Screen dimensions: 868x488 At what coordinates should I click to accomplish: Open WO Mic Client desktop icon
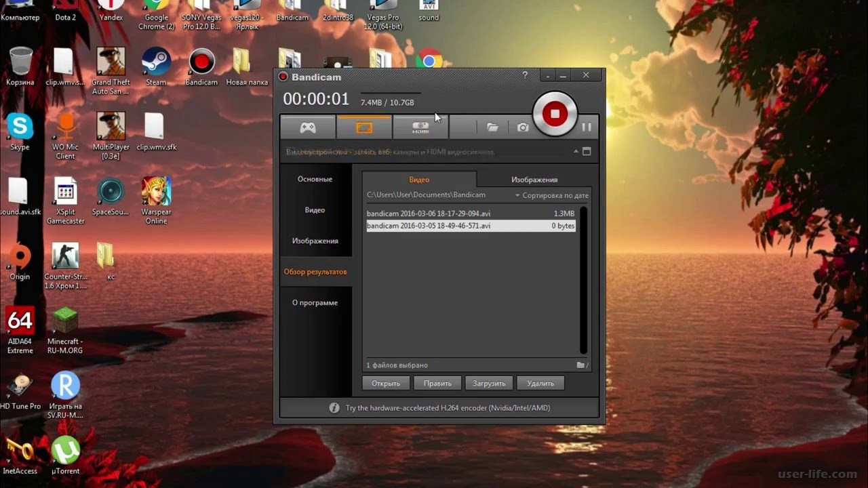point(66,136)
